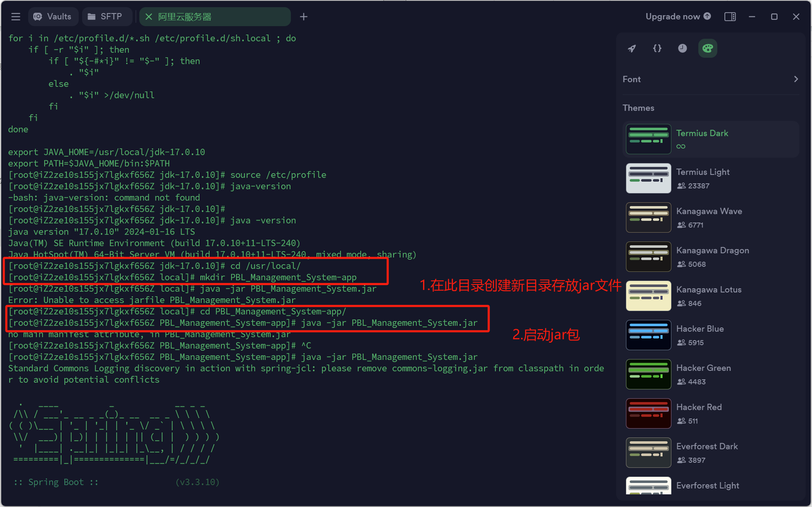Open the snippets curly braces icon

(x=657, y=48)
